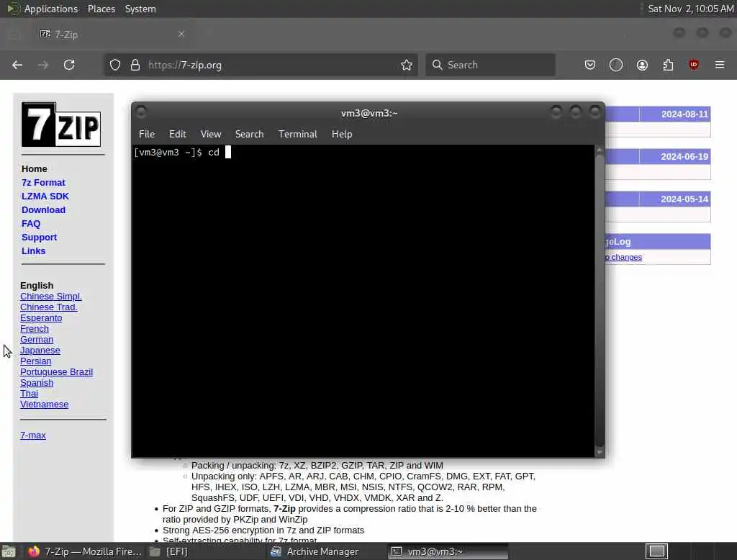Viewport: 737px width, 560px height.
Task: Switch language to Thai
Action: tap(29, 394)
